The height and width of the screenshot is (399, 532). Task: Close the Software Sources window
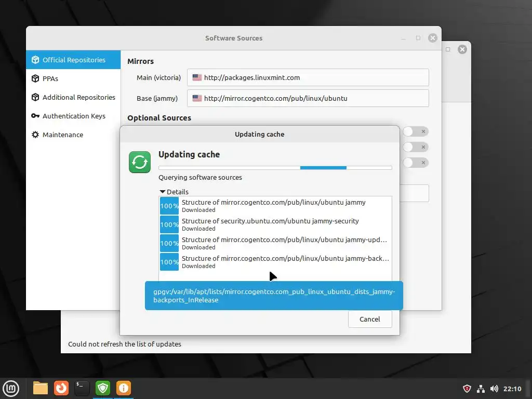(432, 38)
